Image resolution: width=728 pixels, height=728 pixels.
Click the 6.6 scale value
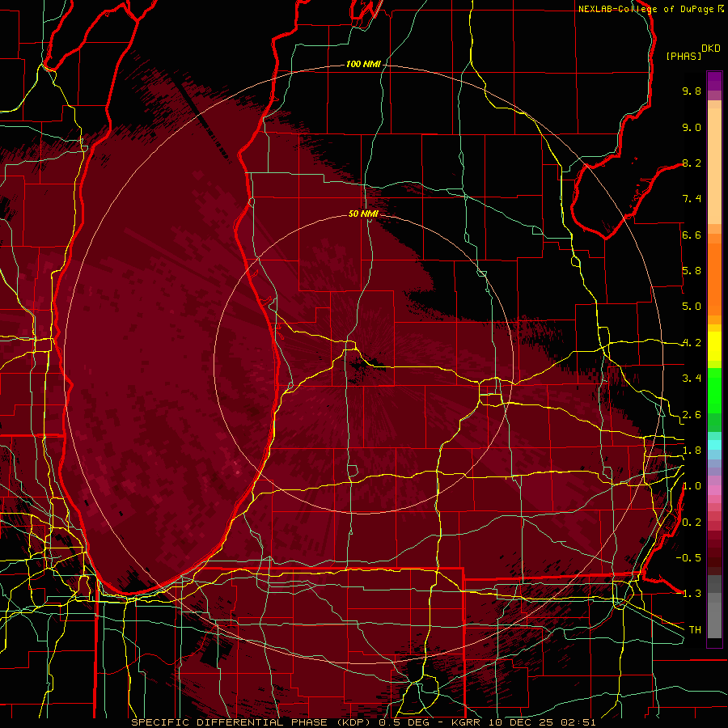(692, 235)
